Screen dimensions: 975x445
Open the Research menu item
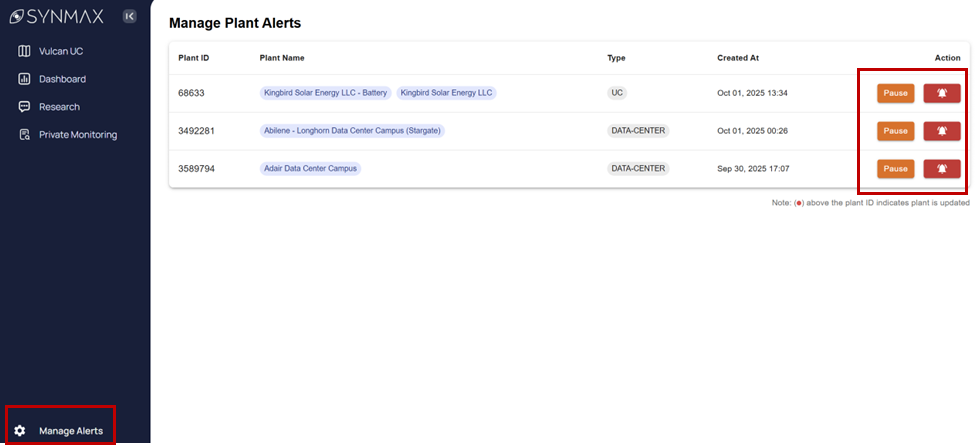click(59, 107)
